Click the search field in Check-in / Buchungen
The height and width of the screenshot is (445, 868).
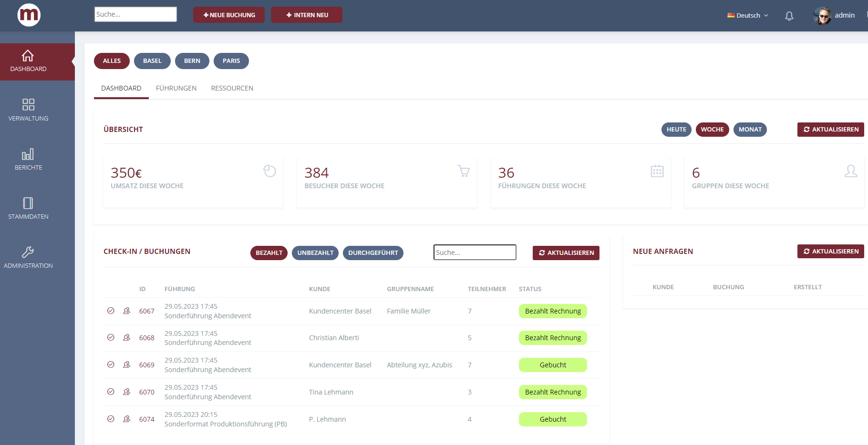tap(475, 253)
